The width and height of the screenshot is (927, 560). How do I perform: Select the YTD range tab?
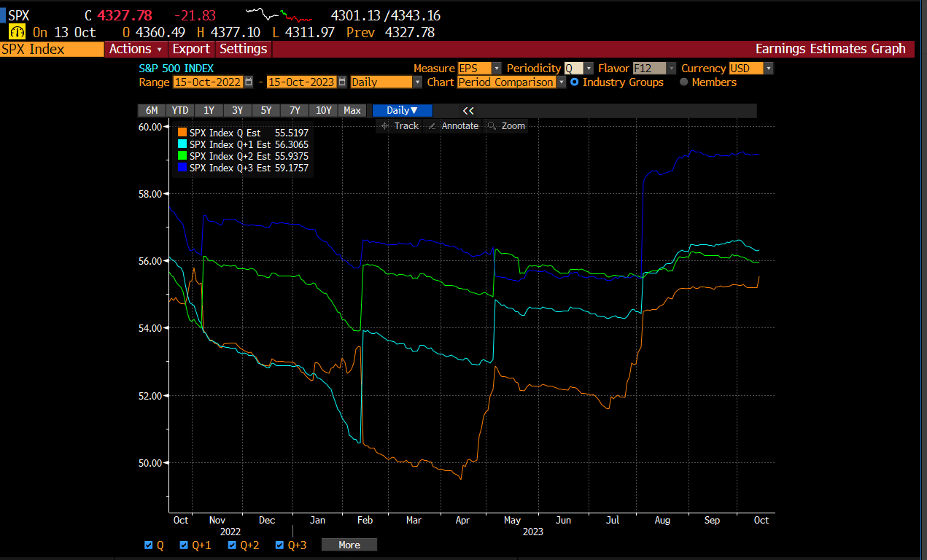(x=180, y=111)
